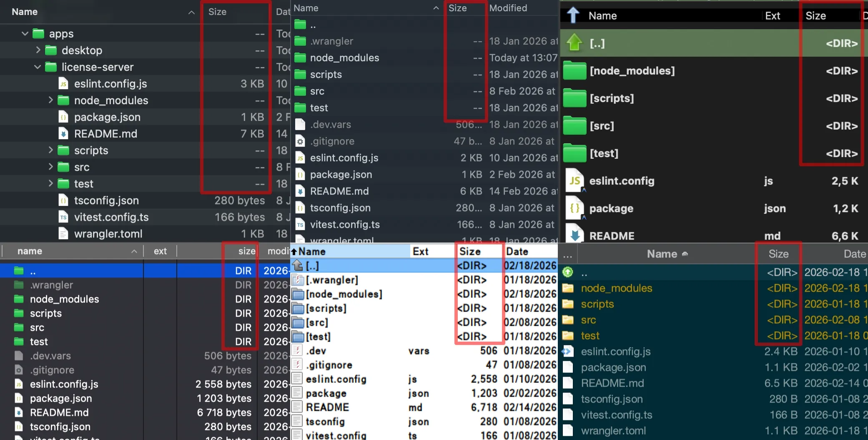868x440 pixels.
Task: Click README.md icon in tree view panel
Action: pos(63,134)
